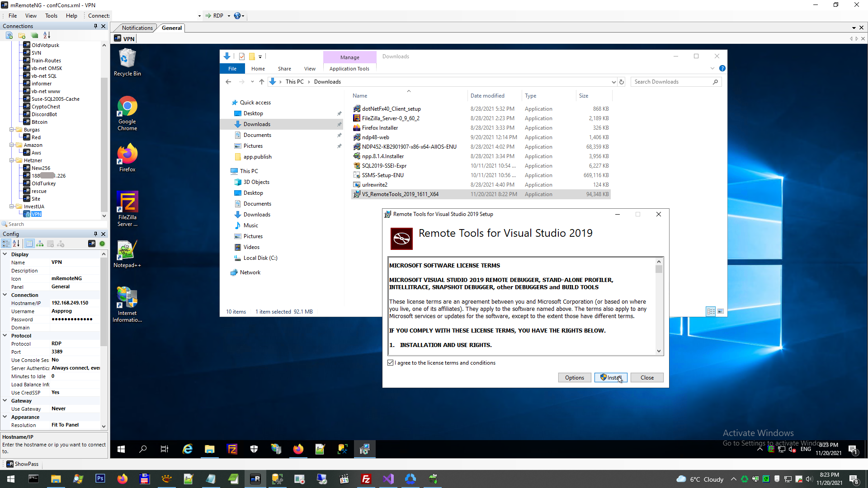The image size is (868, 488).
Task: Open FileZilla Server desktop shortcut
Action: [127, 208]
